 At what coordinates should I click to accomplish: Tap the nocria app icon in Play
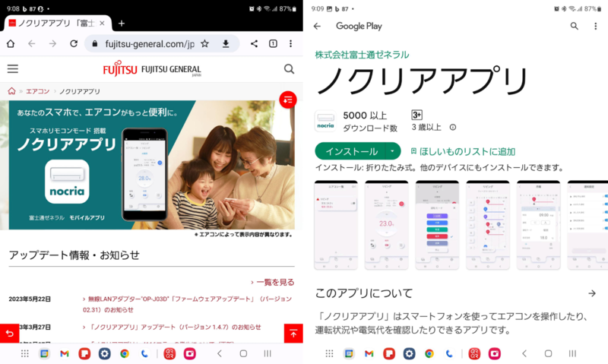coord(325,121)
